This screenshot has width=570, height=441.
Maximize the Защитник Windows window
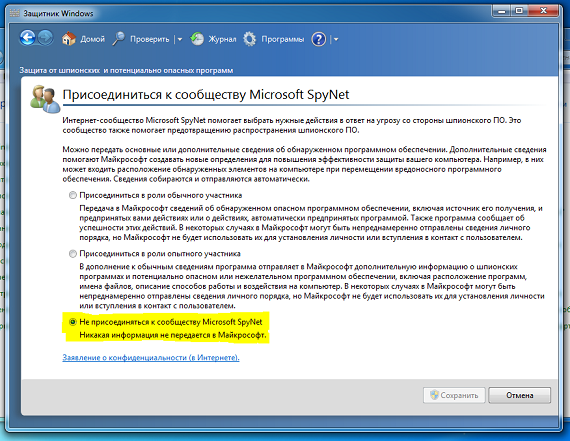[519, 11]
